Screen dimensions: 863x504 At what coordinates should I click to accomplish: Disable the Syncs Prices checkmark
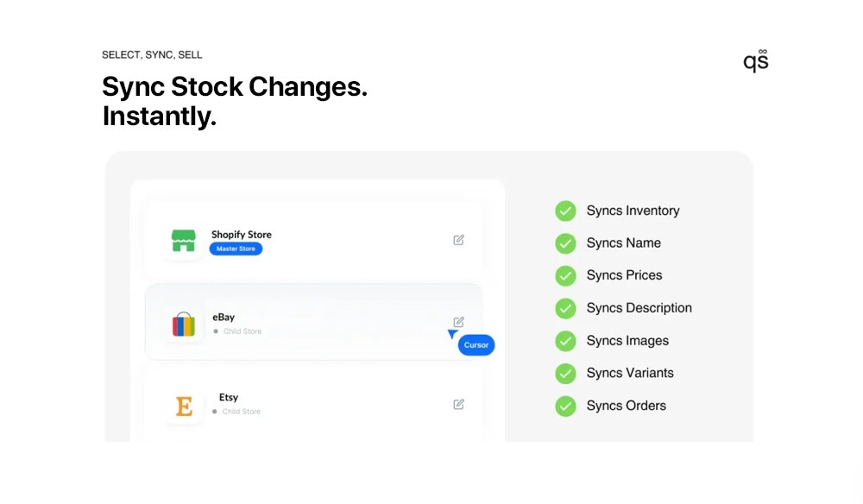click(x=565, y=275)
